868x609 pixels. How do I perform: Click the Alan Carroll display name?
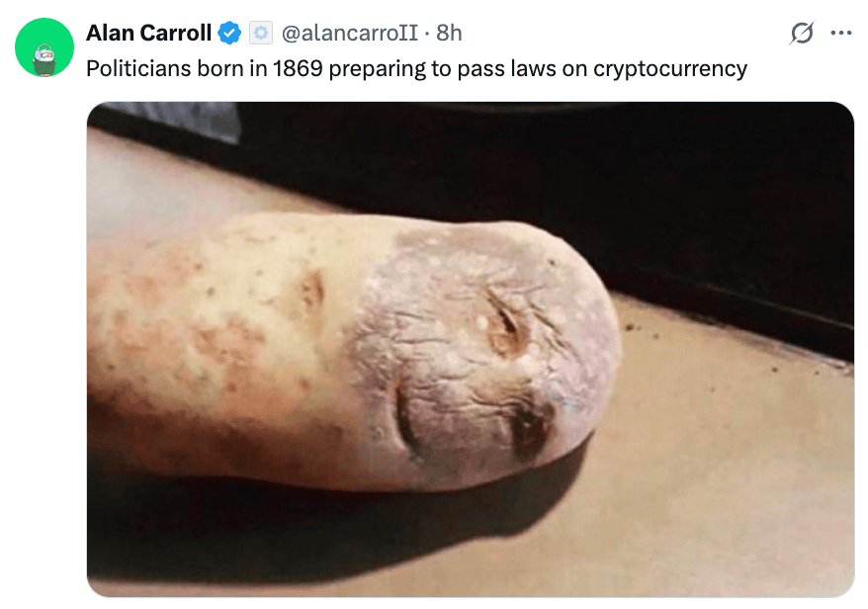coord(148,34)
